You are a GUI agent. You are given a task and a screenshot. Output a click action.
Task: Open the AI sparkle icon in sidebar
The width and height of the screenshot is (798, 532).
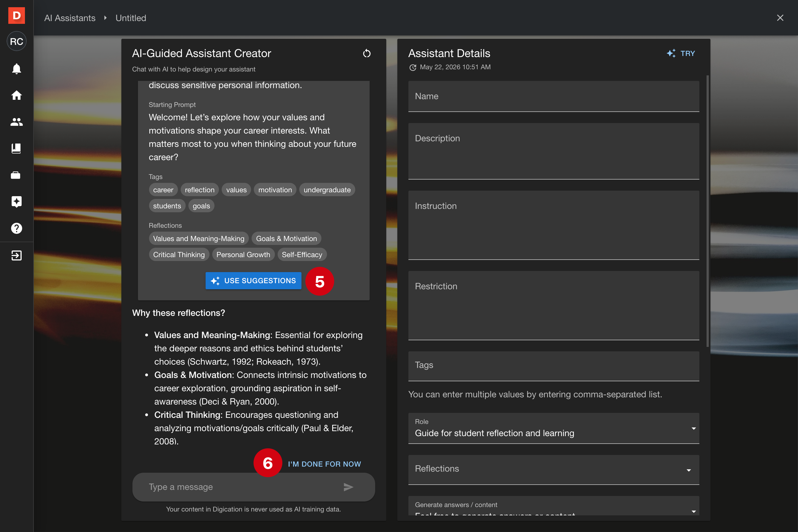pyautogui.click(x=16, y=201)
